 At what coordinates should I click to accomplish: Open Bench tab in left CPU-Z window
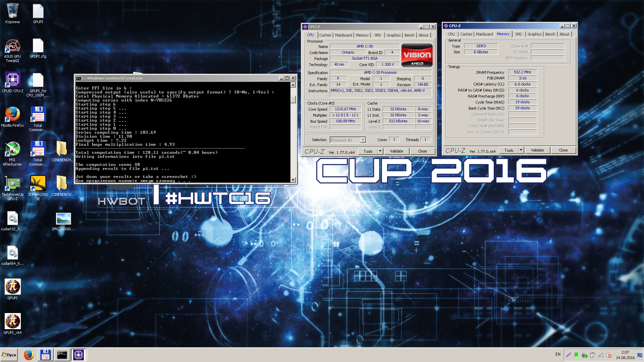[409, 35]
